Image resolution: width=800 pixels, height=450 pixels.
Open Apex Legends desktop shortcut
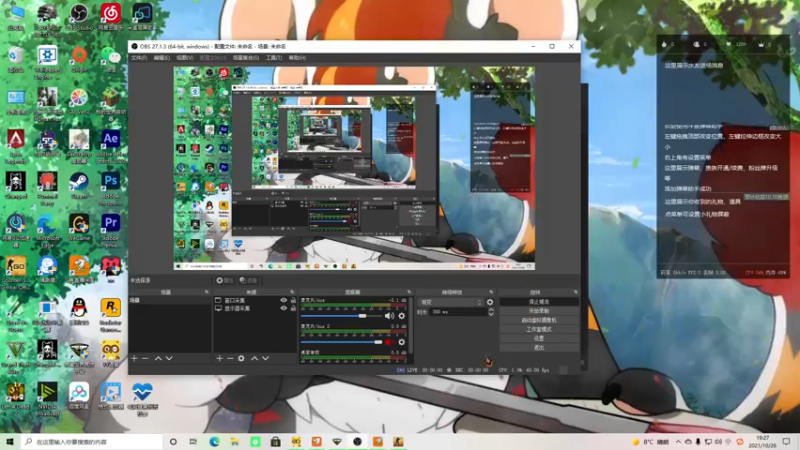click(16, 146)
